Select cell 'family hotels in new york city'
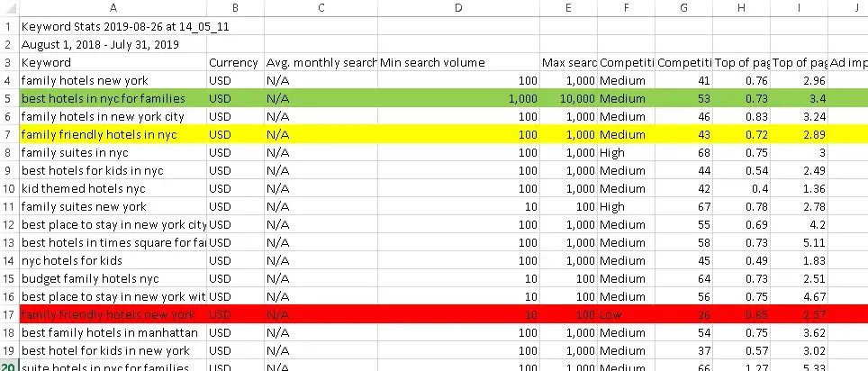The height and width of the screenshot is (371, 868). 113,117
